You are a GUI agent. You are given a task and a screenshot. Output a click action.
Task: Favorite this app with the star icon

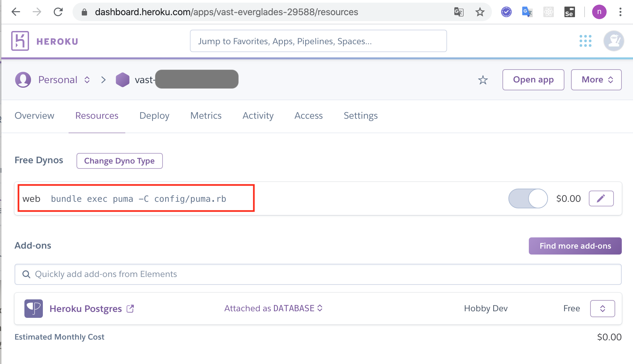(x=483, y=80)
